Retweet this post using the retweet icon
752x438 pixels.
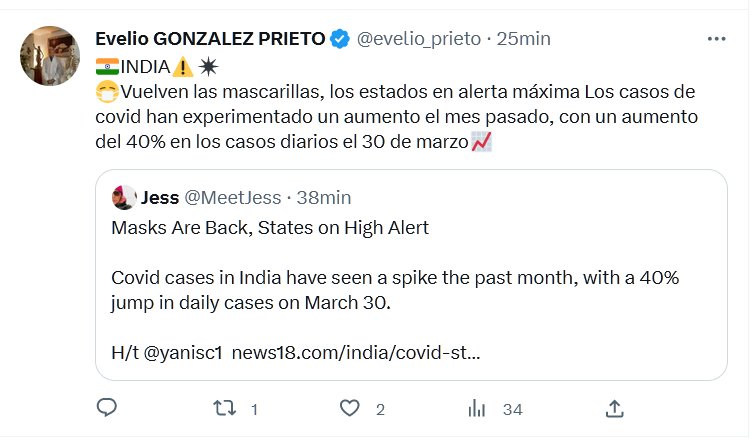point(227,408)
